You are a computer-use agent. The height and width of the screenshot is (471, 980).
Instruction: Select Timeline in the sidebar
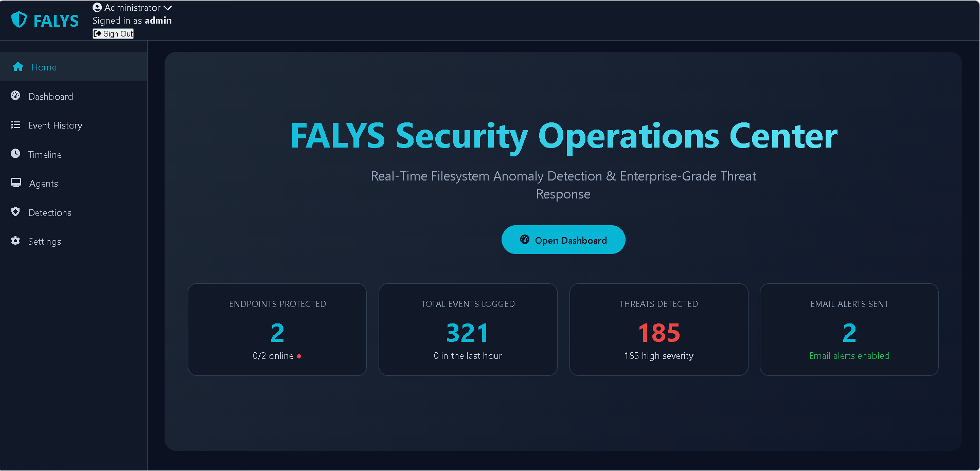tap(74, 154)
